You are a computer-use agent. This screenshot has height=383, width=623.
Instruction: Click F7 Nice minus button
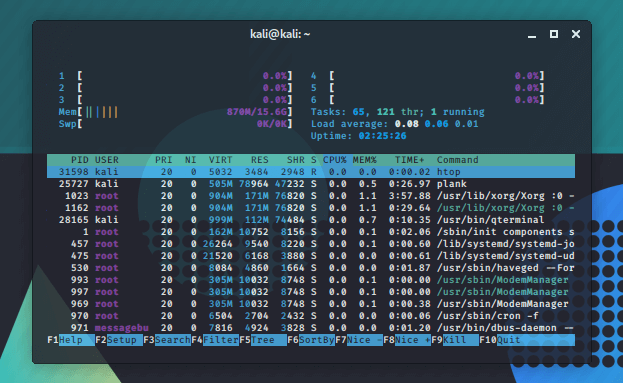[x=359, y=340]
